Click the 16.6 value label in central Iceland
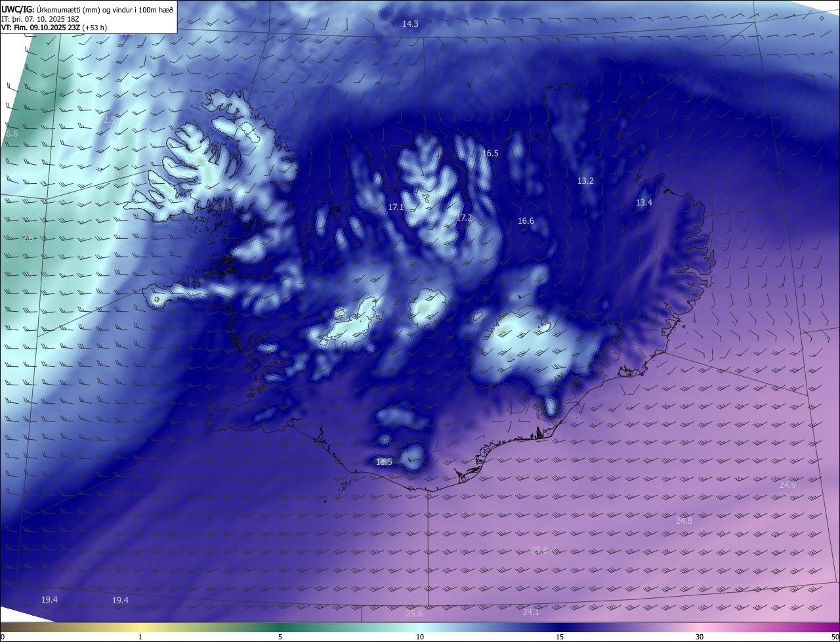Viewport: 840px width, 642px height. click(x=526, y=221)
